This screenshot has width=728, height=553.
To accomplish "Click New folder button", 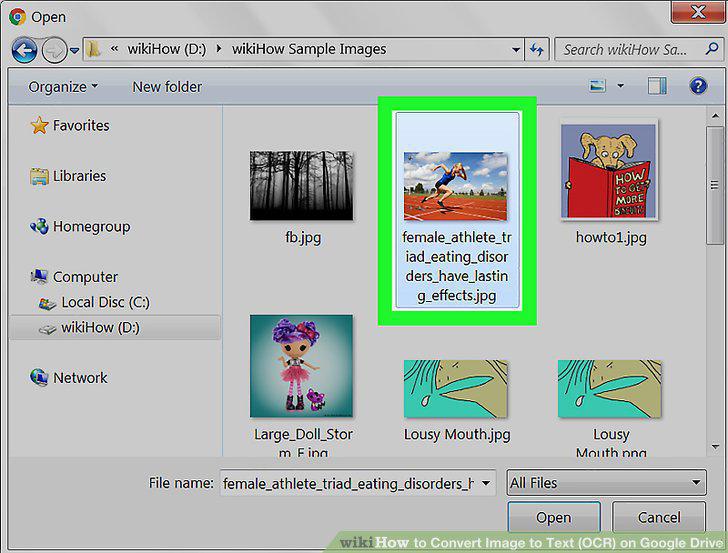I will click(x=167, y=87).
